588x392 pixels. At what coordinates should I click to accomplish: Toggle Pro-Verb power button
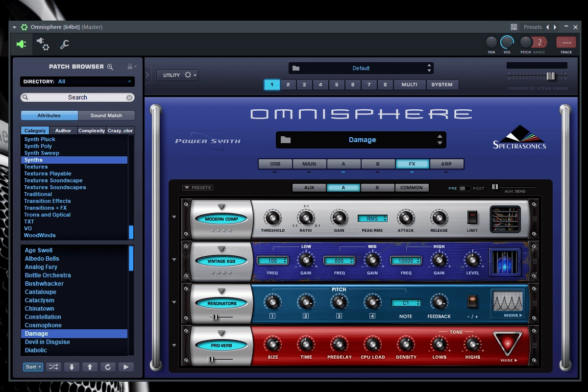click(x=222, y=345)
